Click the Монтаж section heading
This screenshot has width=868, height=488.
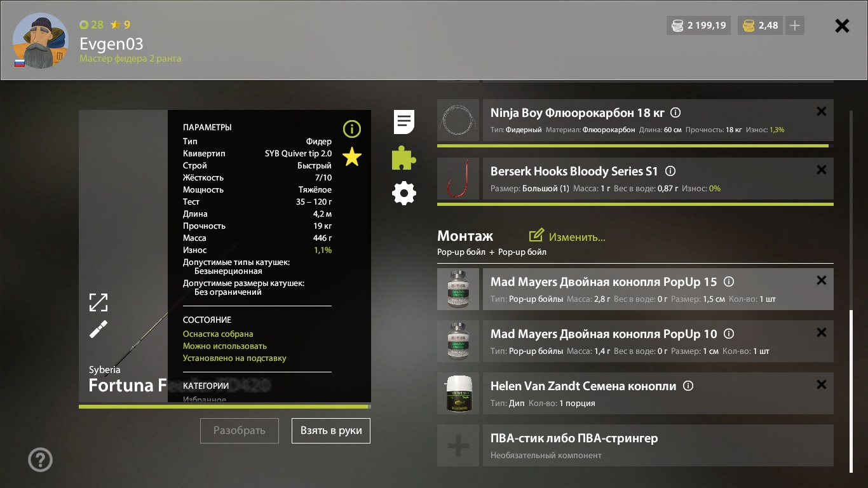point(465,236)
